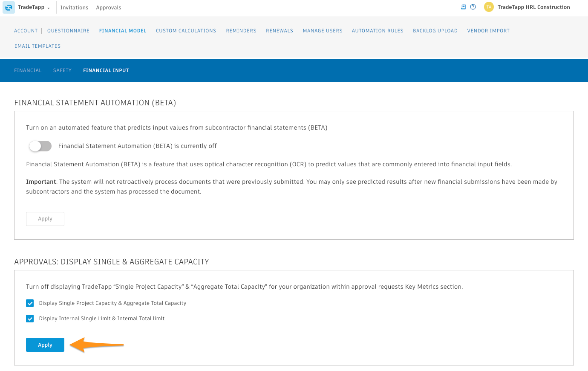
Task: Click 'Display Internal Single Limit & Internal Total limit' label
Action: tap(101, 319)
